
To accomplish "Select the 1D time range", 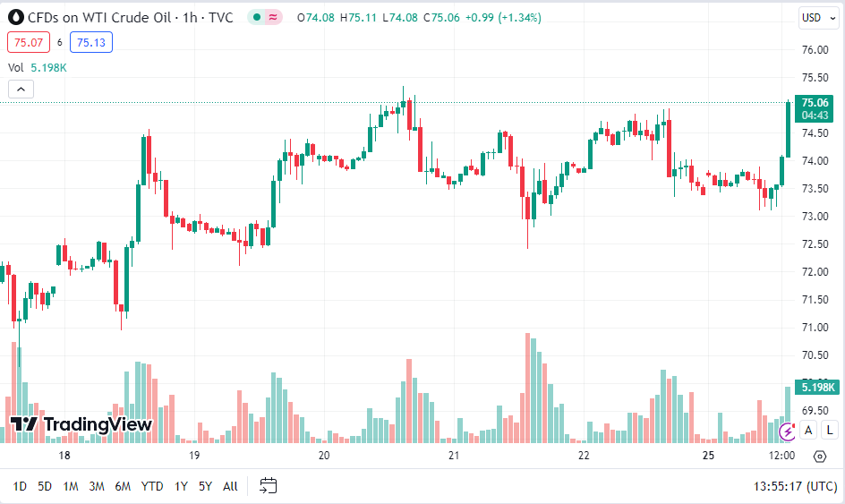I will coord(20,486).
